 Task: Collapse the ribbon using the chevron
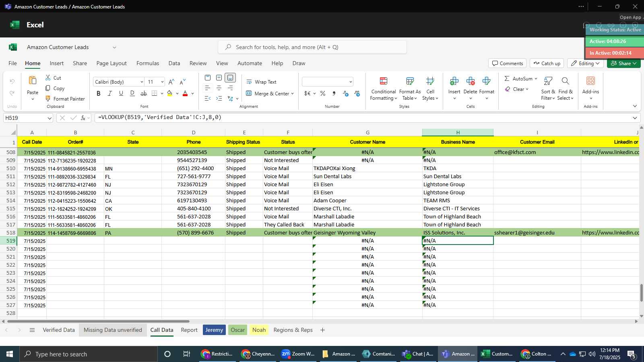pos(635,106)
